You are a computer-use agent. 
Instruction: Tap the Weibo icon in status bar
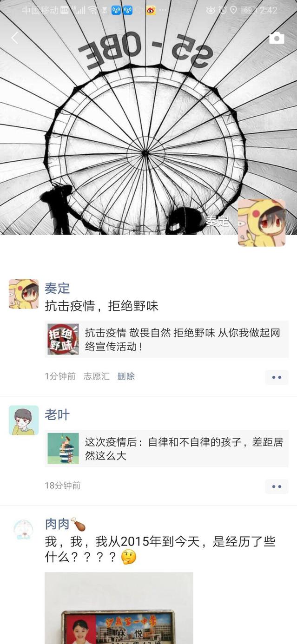[151, 10]
